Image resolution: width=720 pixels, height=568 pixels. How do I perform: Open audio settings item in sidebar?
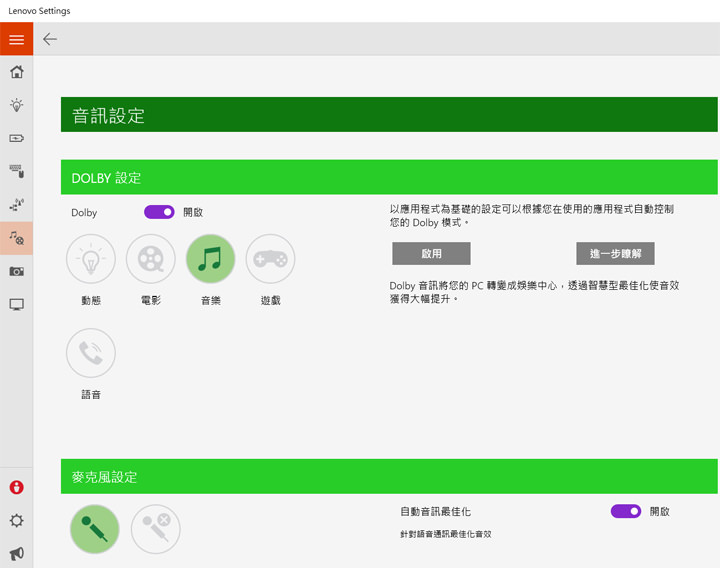(x=16, y=238)
